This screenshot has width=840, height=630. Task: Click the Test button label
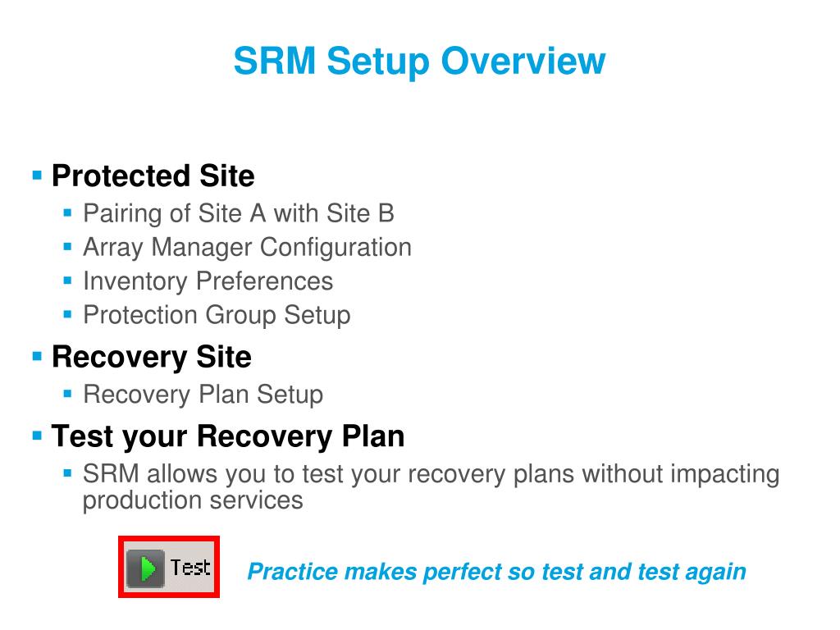point(190,568)
